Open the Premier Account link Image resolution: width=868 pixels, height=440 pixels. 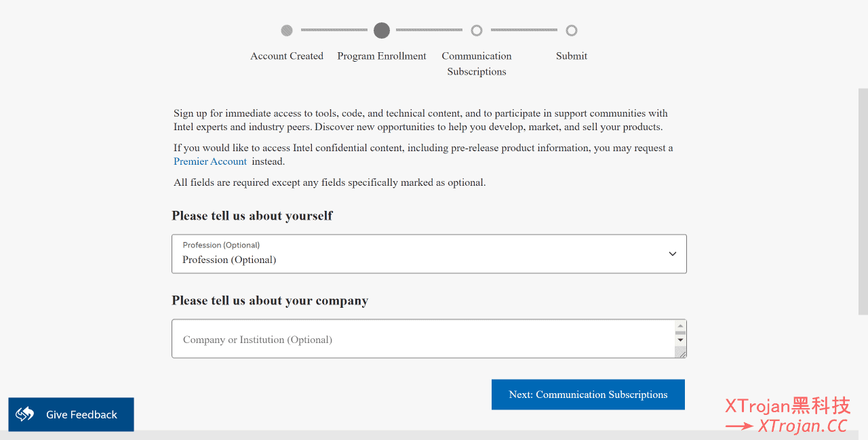[x=210, y=161]
